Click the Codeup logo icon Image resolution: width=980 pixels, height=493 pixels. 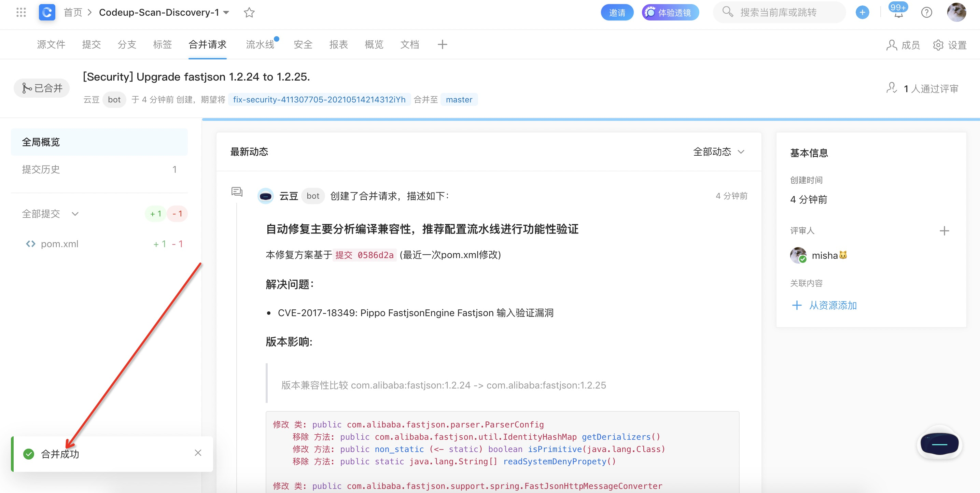[47, 13]
